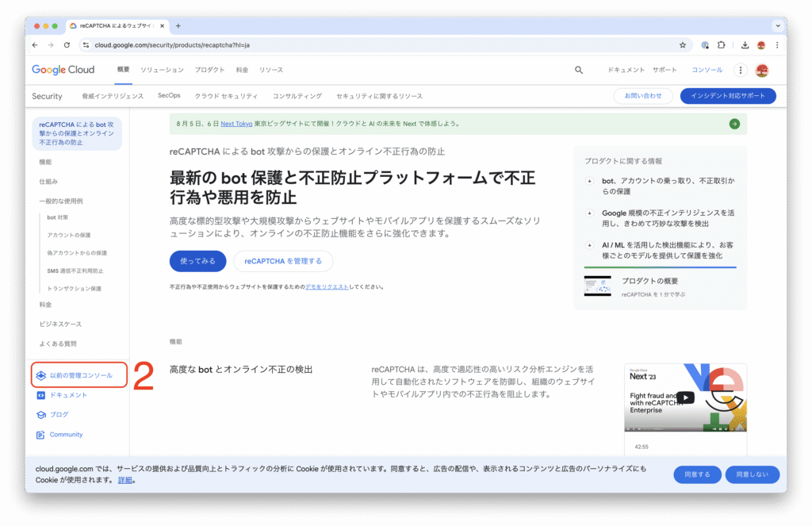Open クラウド セキュリティ in Security nav
The image size is (812, 526).
pyautogui.click(x=226, y=96)
